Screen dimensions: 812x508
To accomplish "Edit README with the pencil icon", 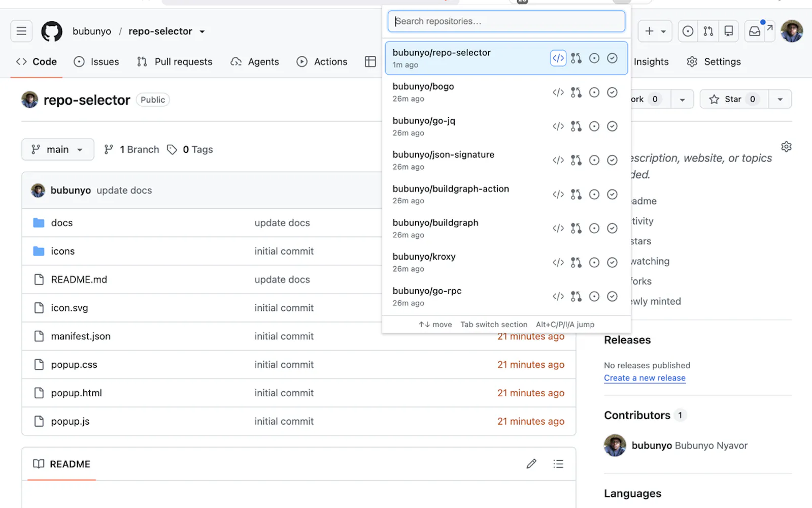I will [x=531, y=464].
